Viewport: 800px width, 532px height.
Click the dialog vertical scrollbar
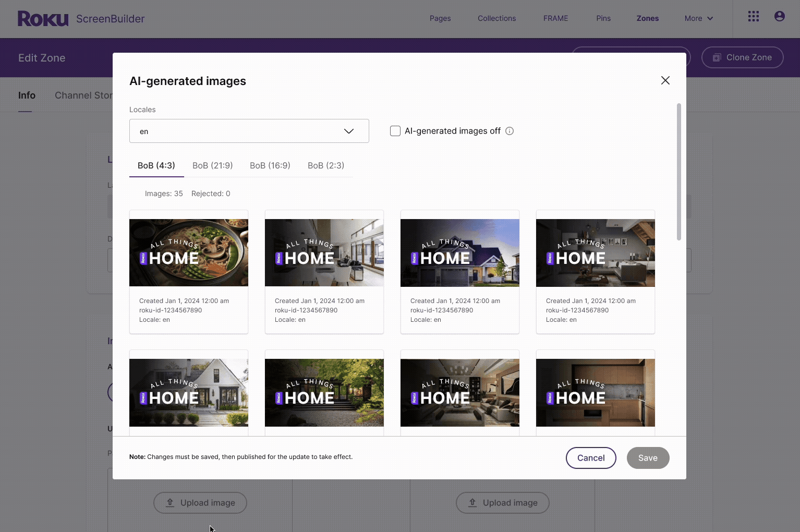tap(678, 172)
